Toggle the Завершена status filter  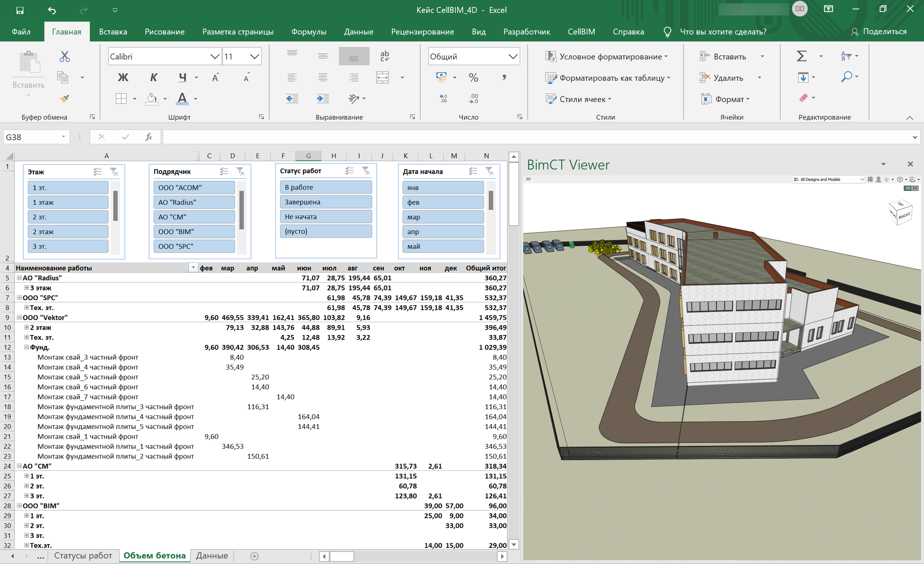(325, 202)
